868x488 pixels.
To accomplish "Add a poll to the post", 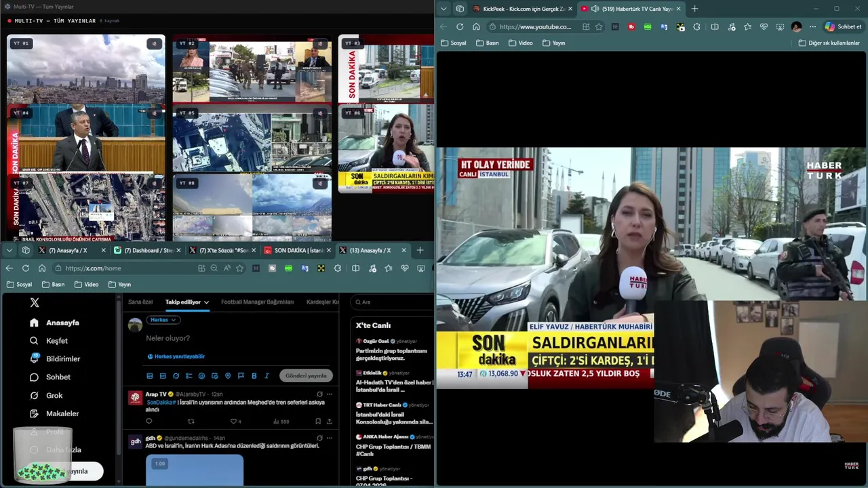I will (x=189, y=375).
